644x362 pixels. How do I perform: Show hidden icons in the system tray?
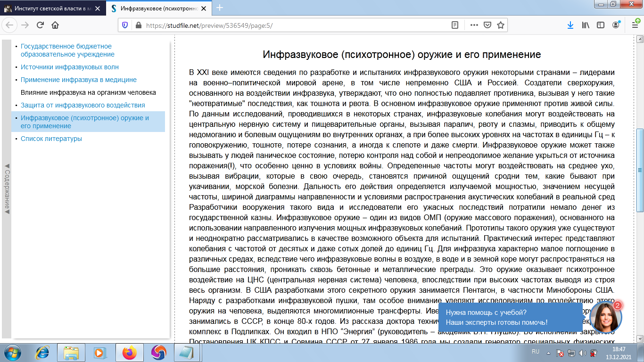point(548,353)
